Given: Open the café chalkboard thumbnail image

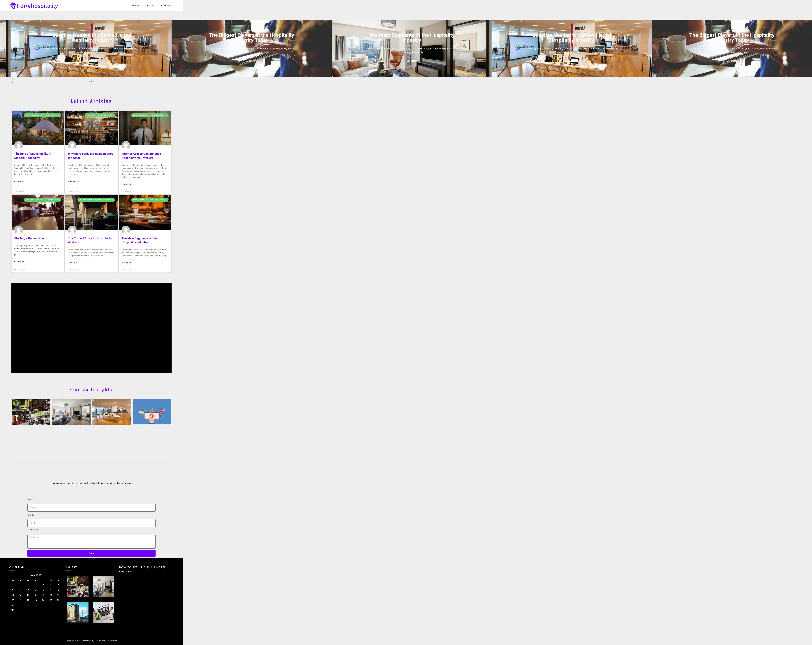Looking at the screenshot, I should coord(91,128).
